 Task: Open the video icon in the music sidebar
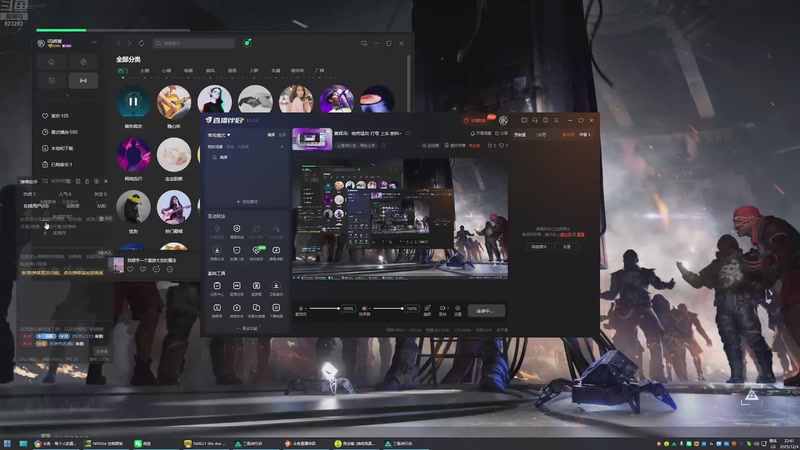(52, 81)
